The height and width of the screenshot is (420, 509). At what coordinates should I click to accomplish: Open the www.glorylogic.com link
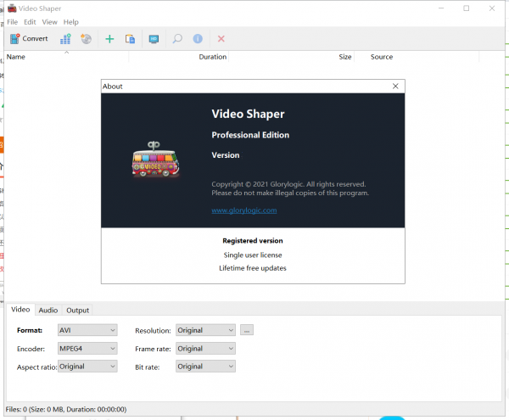pyautogui.click(x=244, y=210)
